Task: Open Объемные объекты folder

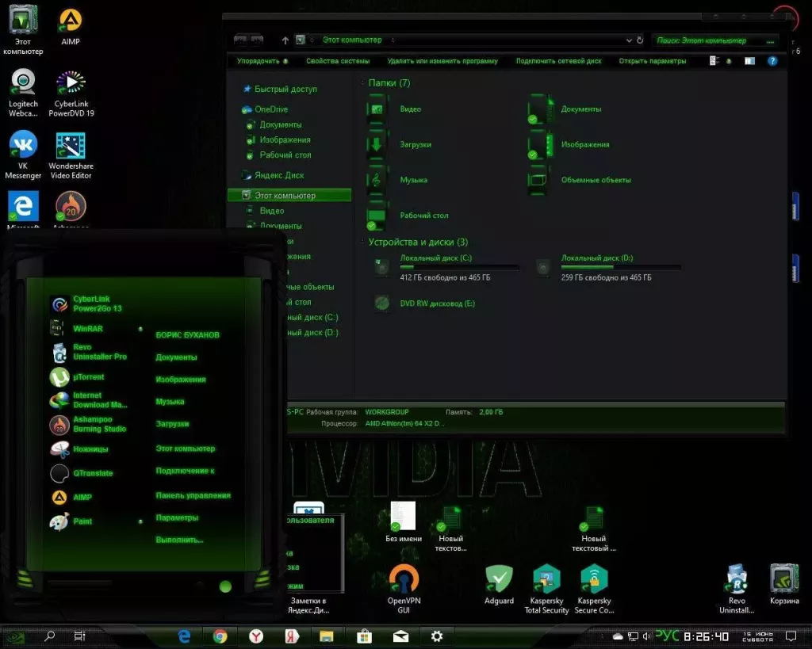Action: (x=580, y=180)
